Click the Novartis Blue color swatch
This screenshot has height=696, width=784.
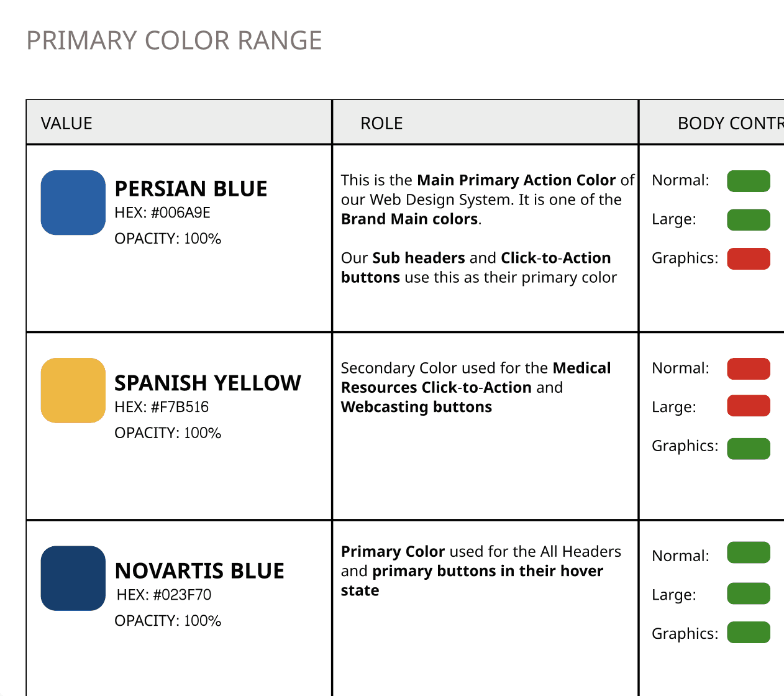pyautogui.click(x=73, y=578)
